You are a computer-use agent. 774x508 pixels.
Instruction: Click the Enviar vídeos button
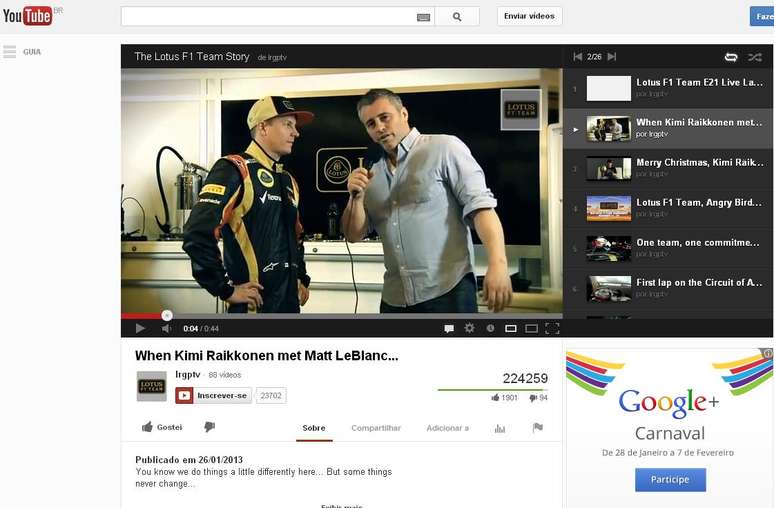point(529,16)
